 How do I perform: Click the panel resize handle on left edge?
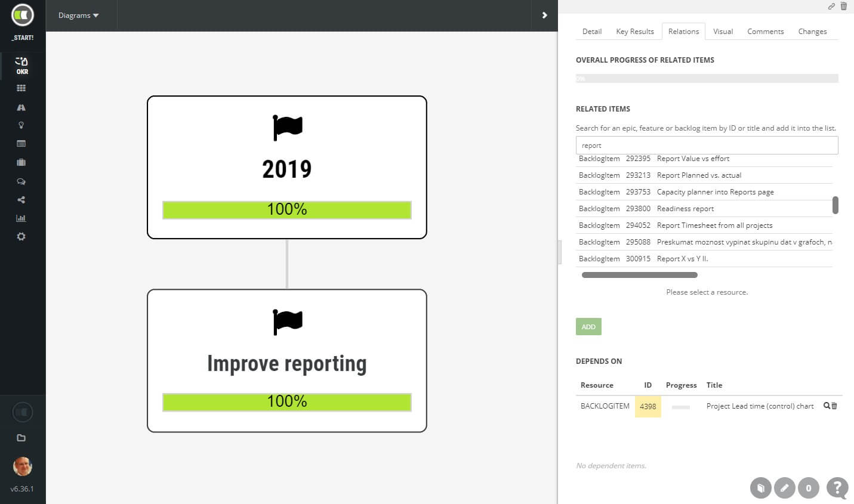point(560,252)
